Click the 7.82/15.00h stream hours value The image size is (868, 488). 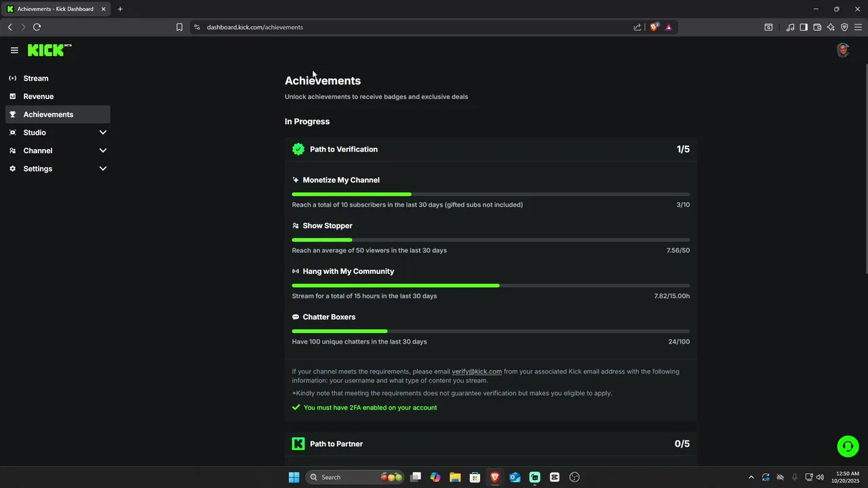click(672, 296)
